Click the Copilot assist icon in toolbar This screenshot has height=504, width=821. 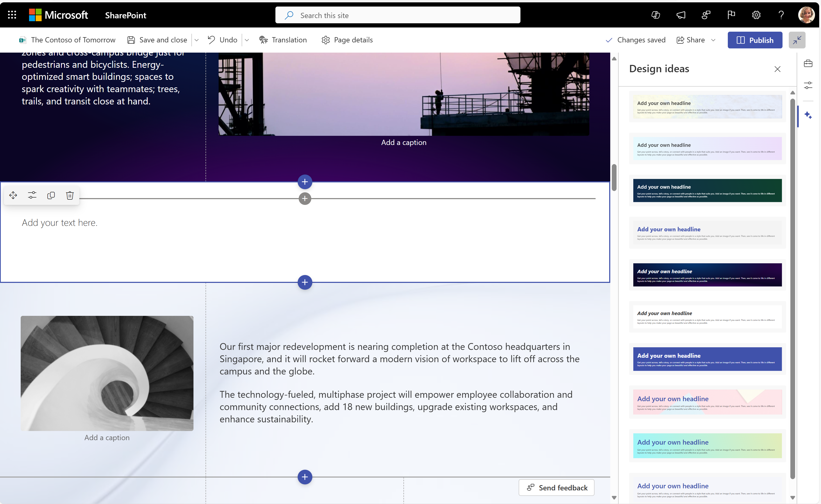(x=809, y=115)
